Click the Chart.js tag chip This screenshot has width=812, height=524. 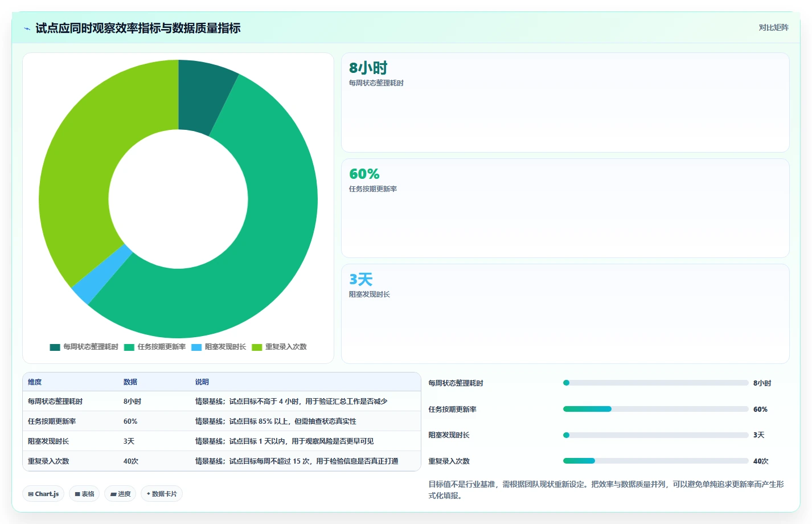(x=43, y=494)
